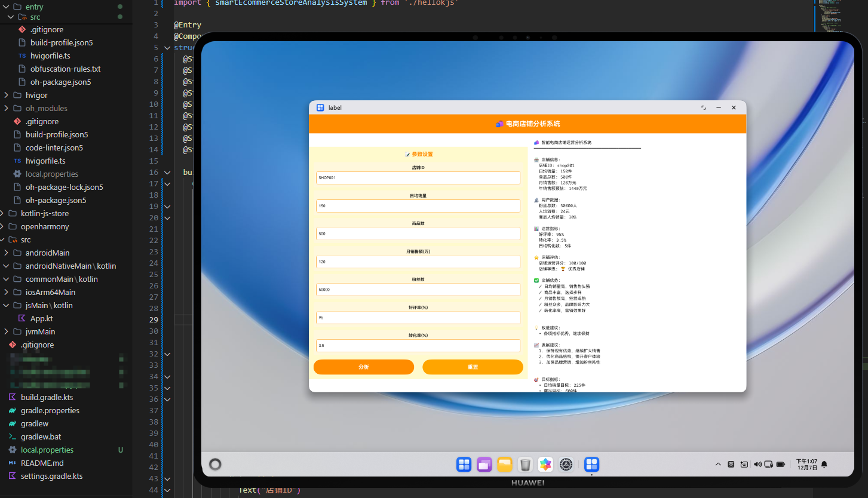
Task: Open the trash can in the dock
Action: [x=525, y=465]
